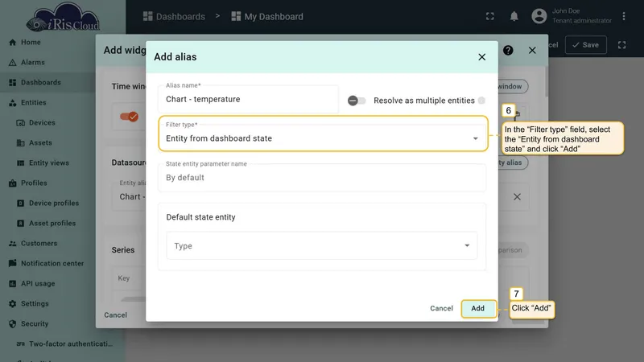Click the API usage icon
This screenshot has height=362, width=644.
coord(13,284)
